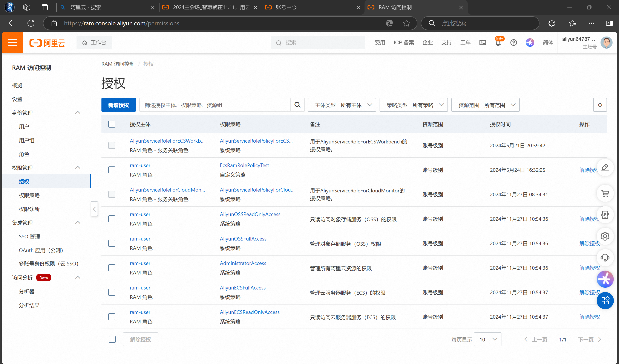619x364 pixels.
Task: Check the AliyunECSReadOnlyAccess row checkbox
Action: pos(112,317)
